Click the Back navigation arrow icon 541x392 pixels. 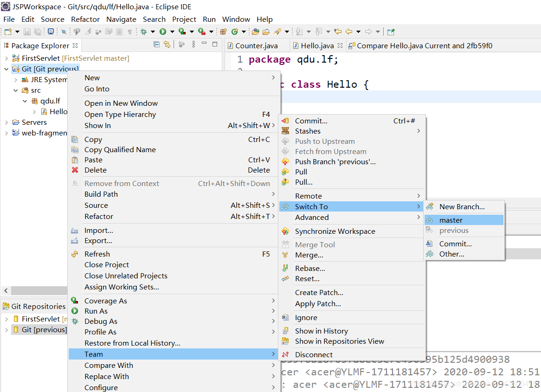coord(349,32)
